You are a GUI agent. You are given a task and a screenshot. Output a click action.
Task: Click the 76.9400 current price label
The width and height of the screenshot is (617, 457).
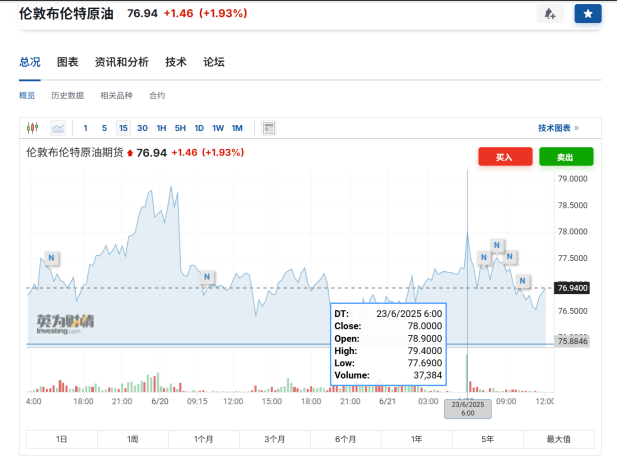pyautogui.click(x=572, y=288)
